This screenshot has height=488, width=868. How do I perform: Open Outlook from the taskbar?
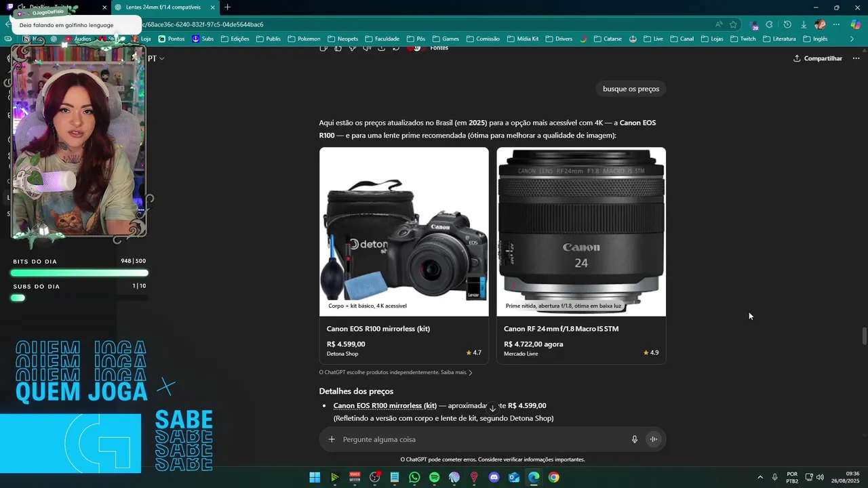(514, 477)
